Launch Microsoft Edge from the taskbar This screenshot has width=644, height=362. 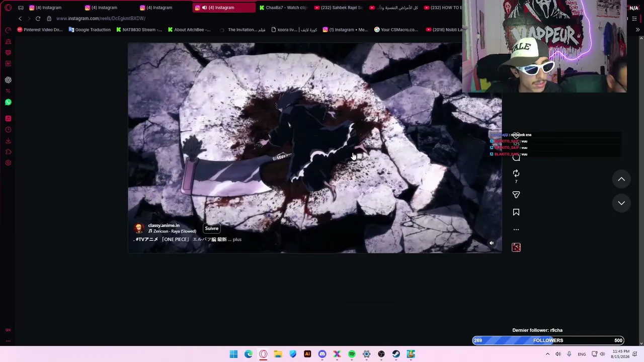pyautogui.click(x=249, y=354)
